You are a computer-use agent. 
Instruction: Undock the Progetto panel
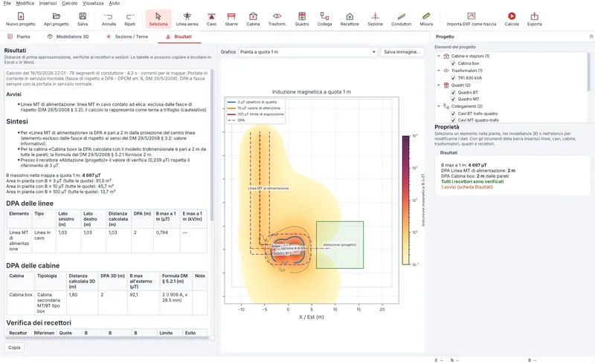591,36
